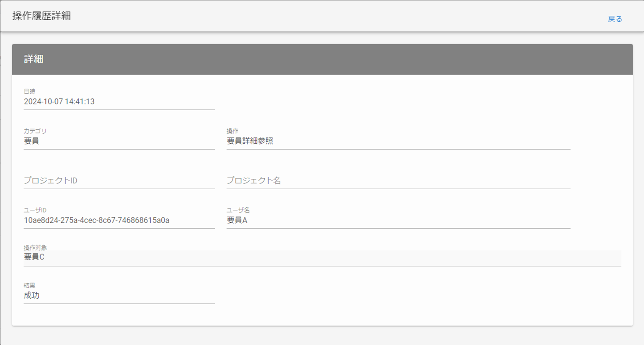This screenshot has width=644, height=345.
Task: Focus the empty プロジェクトID field
Action: [119, 181]
